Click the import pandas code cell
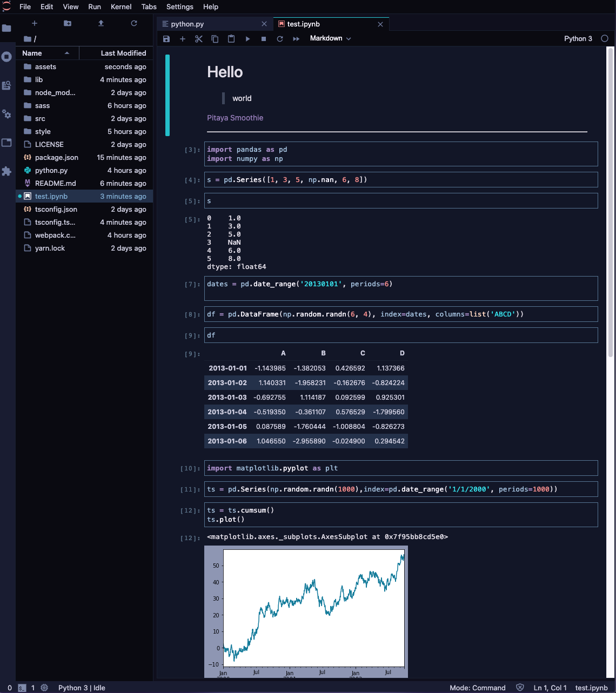This screenshot has width=616, height=693. pyautogui.click(x=401, y=154)
